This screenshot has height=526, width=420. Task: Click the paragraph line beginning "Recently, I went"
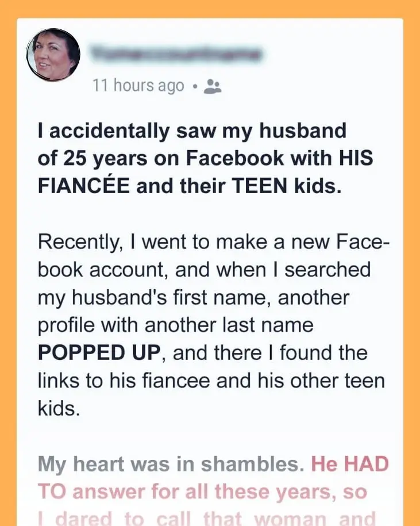click(x=214, y=242)
